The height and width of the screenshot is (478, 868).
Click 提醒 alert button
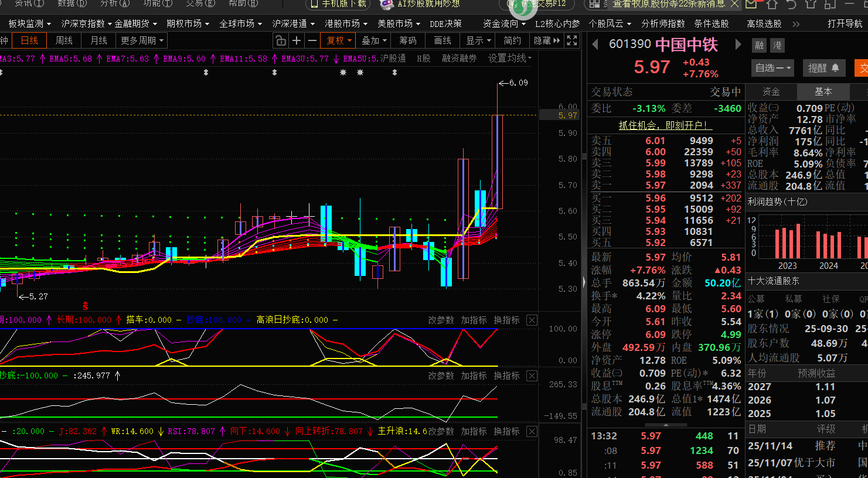823,68
